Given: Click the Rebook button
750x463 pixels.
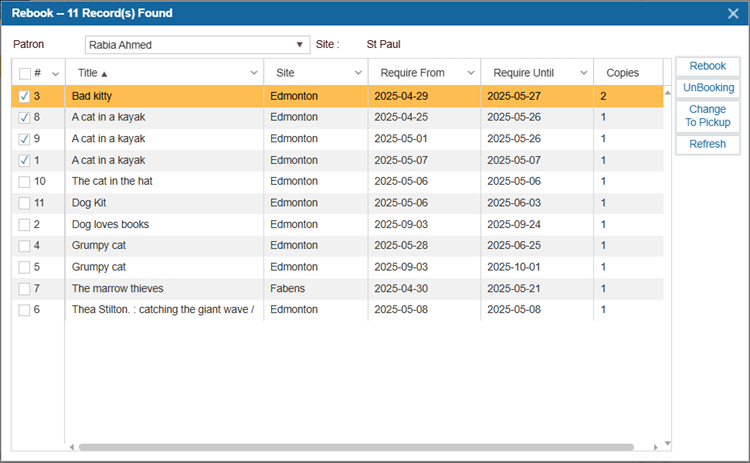Looking at the screenshot, I should pos(707,66).
